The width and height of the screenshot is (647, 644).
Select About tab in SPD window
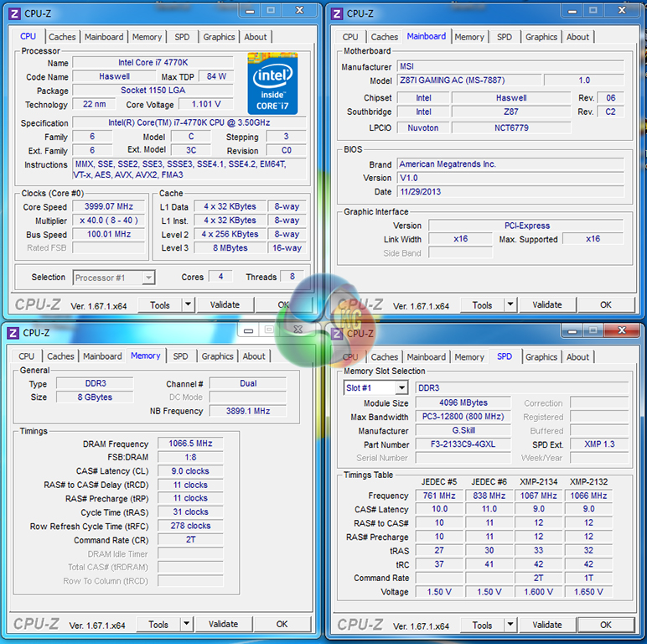[577, 357]
